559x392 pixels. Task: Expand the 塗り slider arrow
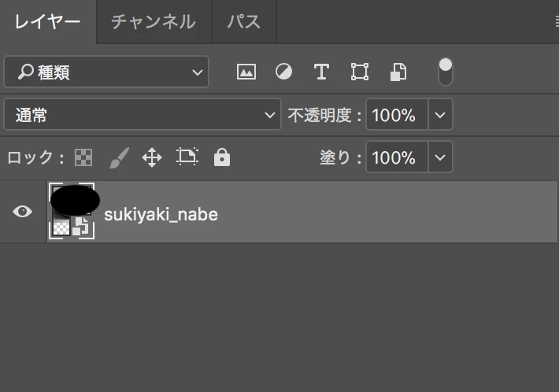tap(440, 157)
